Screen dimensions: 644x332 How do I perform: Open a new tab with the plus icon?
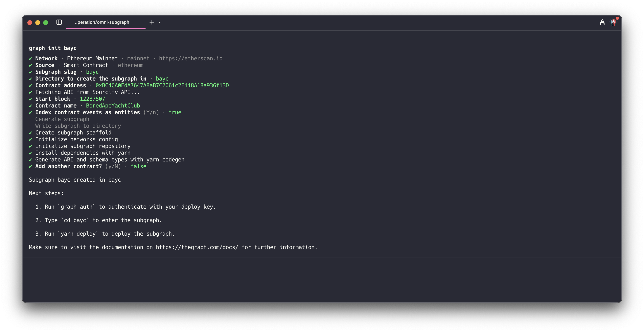tap(152, 22)
